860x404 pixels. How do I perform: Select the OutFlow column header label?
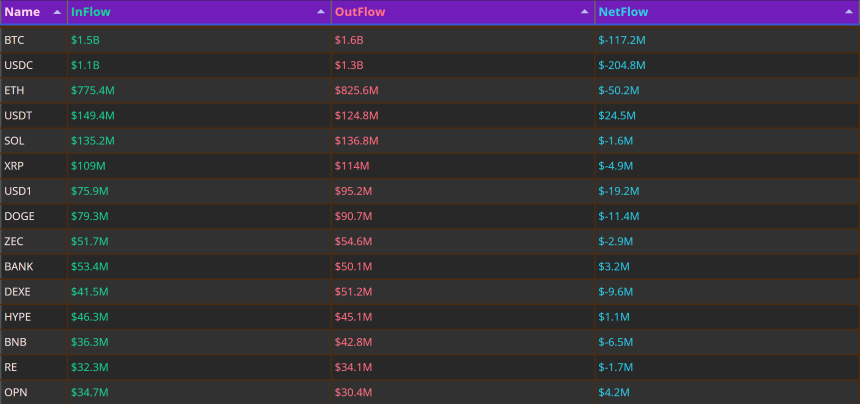[x=360, y=12]
